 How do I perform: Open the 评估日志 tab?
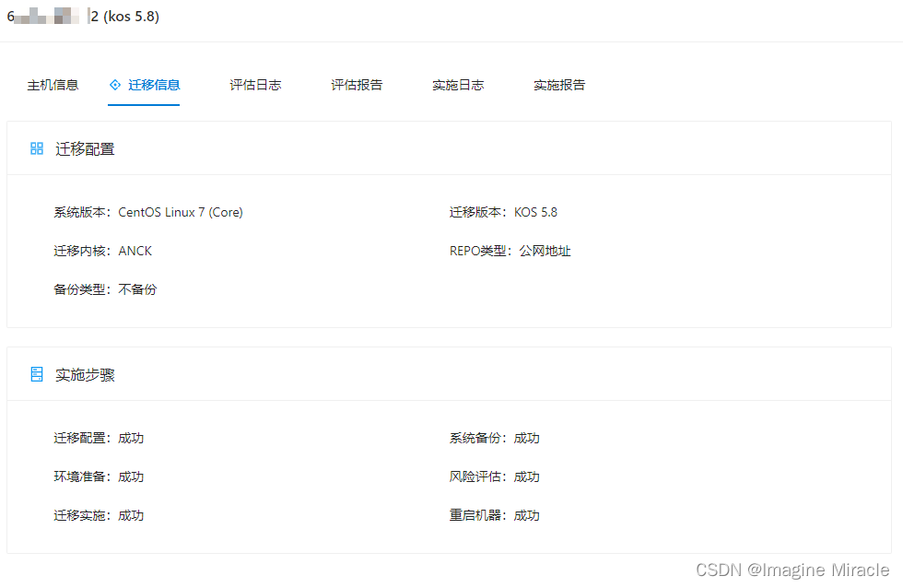[x=255, y=85]
